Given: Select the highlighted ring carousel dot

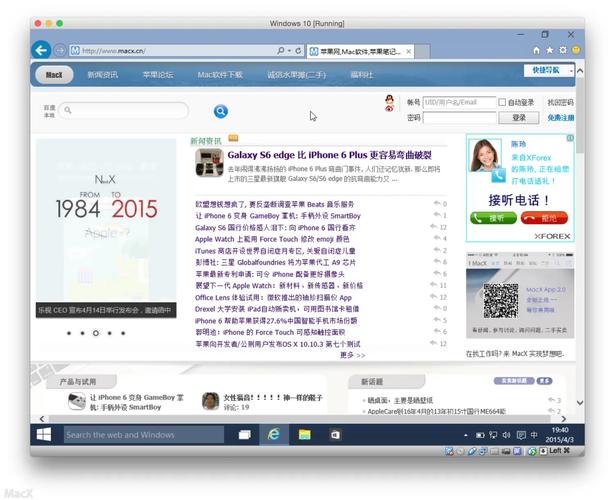Looking at the screenshot, I should click(96, 333).
